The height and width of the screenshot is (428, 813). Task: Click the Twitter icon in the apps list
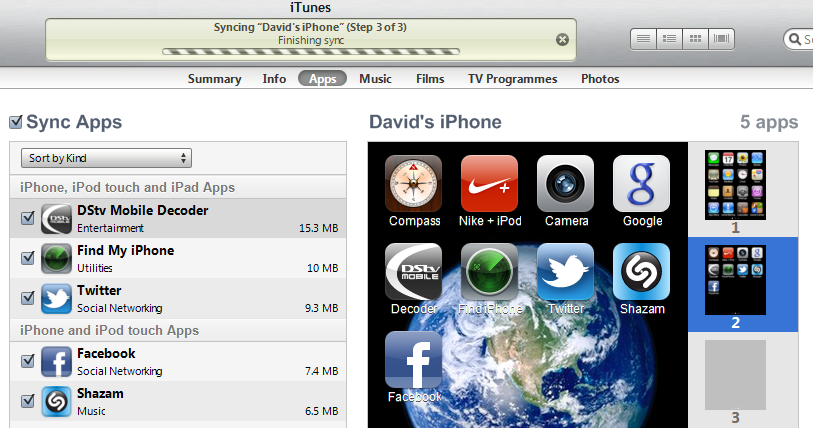point(57,298)
